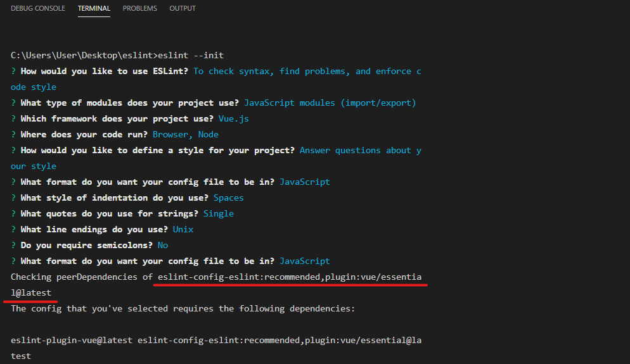Click the 'Single' quotes answer
This screenshot has width=630, height=364.
pyautogui.click(x=219, y=213)
